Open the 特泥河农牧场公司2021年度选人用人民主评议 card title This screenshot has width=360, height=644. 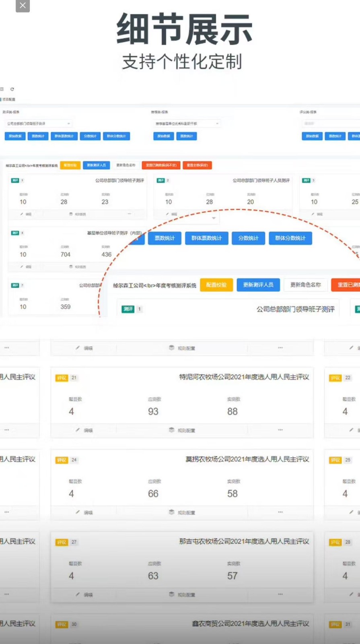244,377
